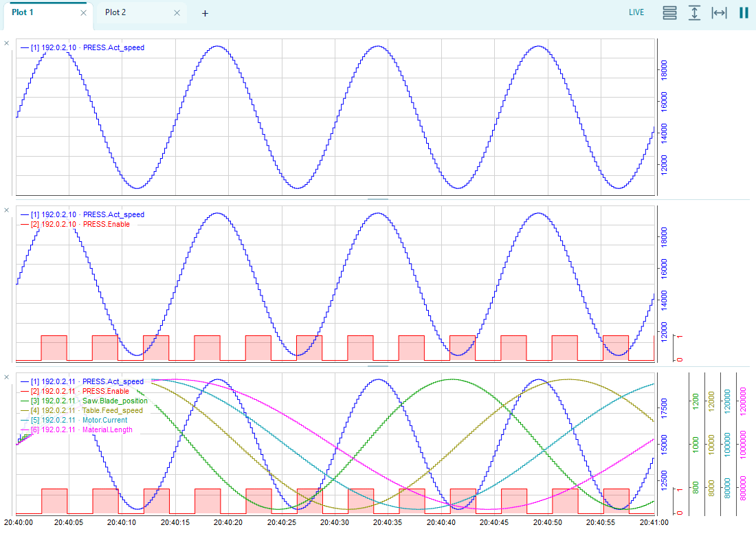Select Table.Feed_speed legend entry

82,411
